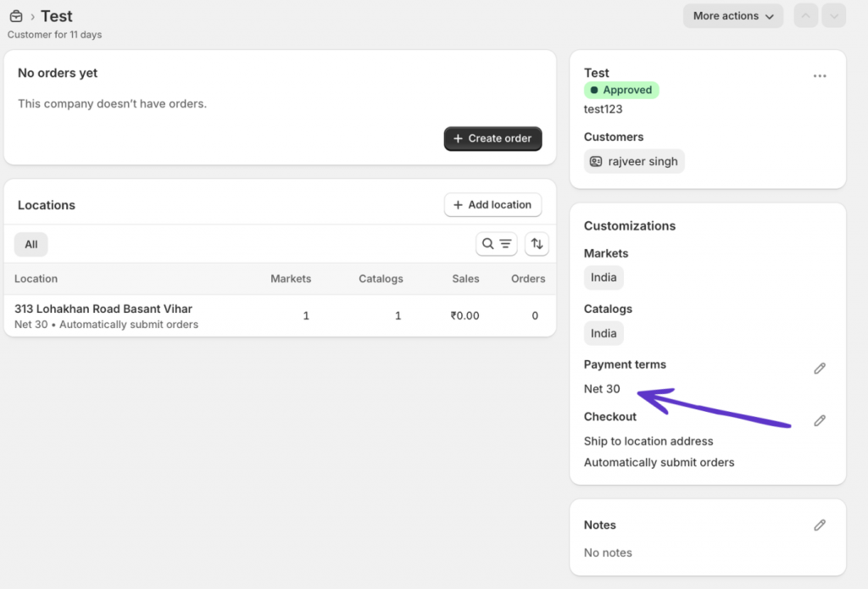Edit checkout settings via its pencil icon
Screen dimensions: 868x589
pyautogui.click(x=819, y=420)
